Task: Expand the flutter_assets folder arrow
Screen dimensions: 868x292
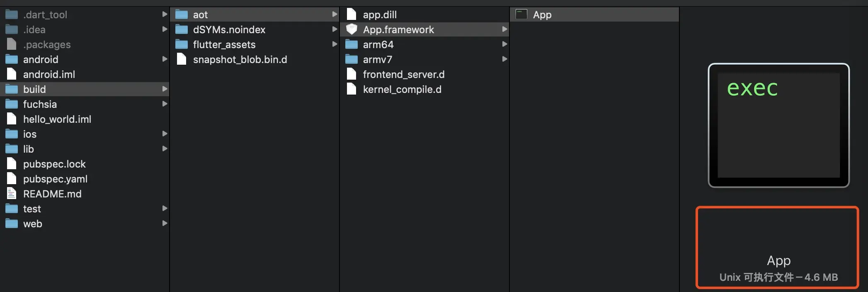Action: pyautogui.click(x=335, y=44)
